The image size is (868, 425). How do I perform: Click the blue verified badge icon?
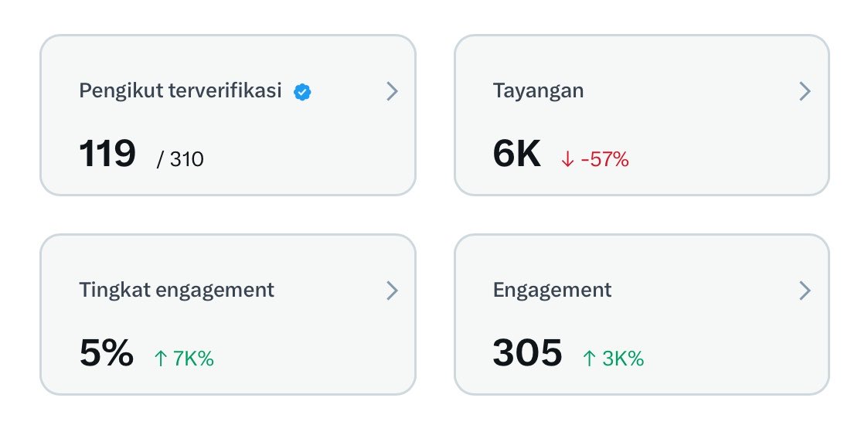pyautogui.click(x=302, y=93)
